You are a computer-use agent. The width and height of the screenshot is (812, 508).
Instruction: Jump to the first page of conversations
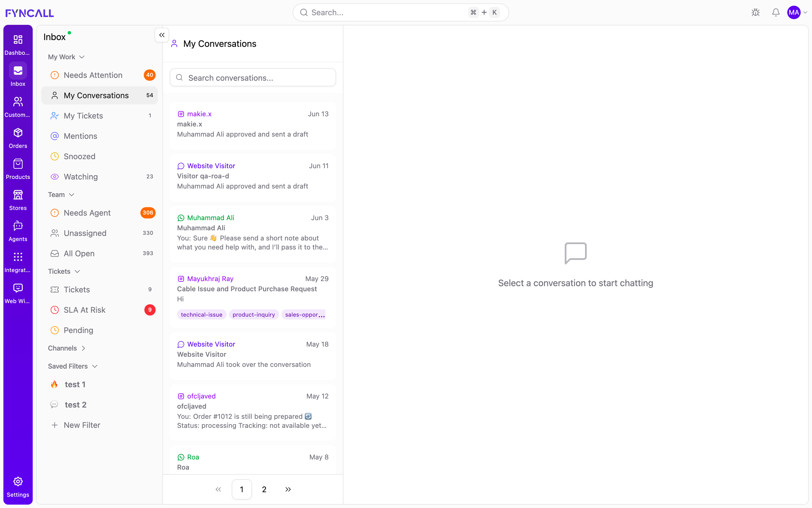coord(218,490)
